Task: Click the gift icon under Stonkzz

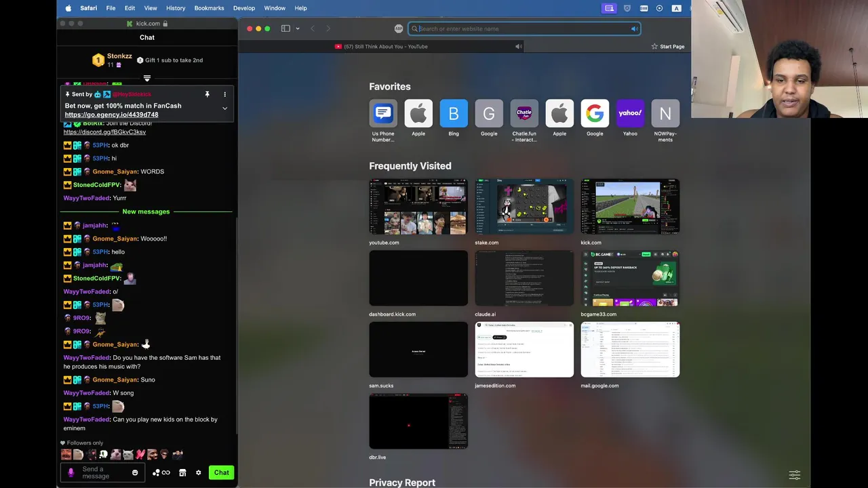Action: [x=119, y=65]
